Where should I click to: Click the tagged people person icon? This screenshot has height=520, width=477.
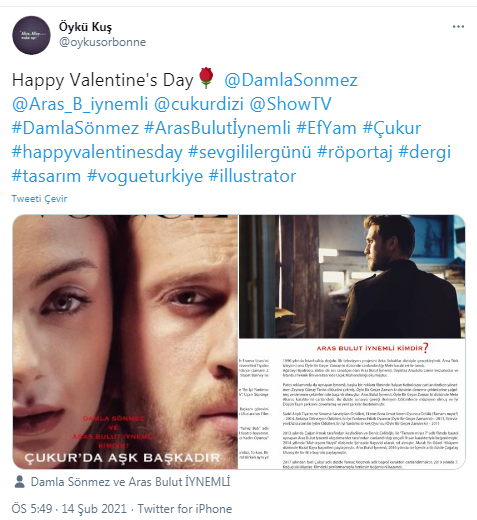tap(20, 482)
